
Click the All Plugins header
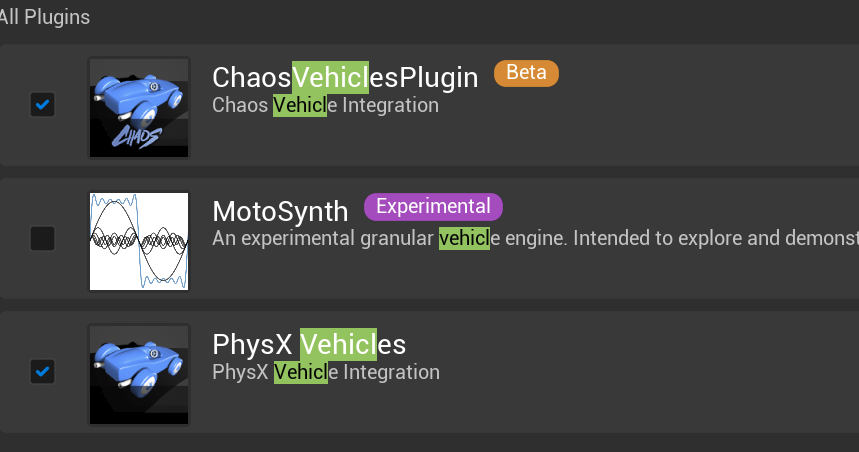click(44, 17)
